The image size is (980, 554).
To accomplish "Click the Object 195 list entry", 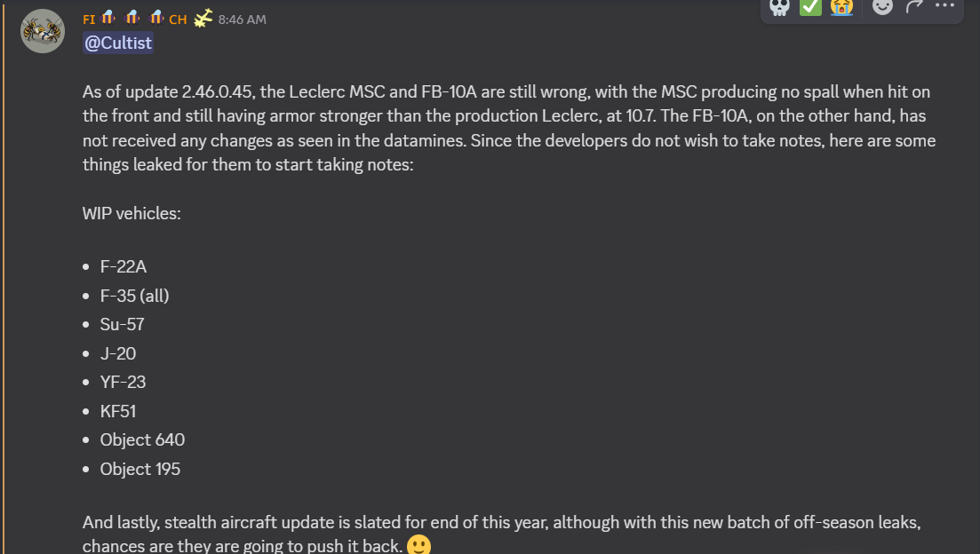I will tap(140, 469).
